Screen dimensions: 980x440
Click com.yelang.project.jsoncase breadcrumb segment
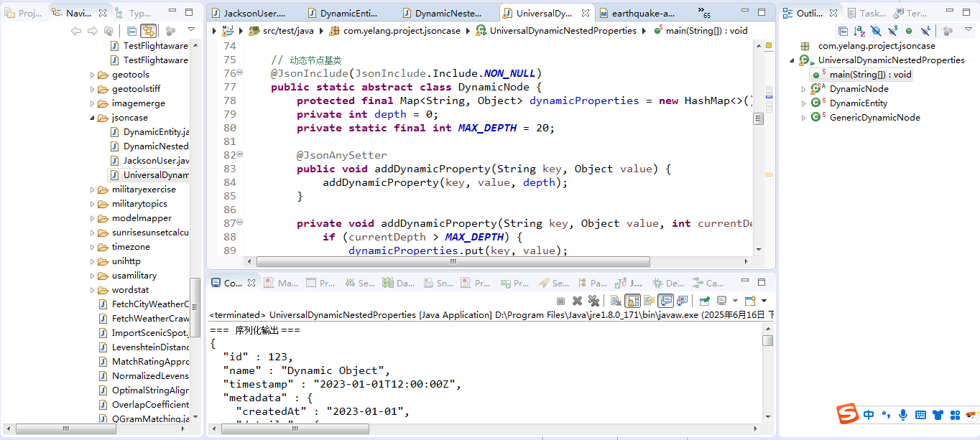(395, 31)
